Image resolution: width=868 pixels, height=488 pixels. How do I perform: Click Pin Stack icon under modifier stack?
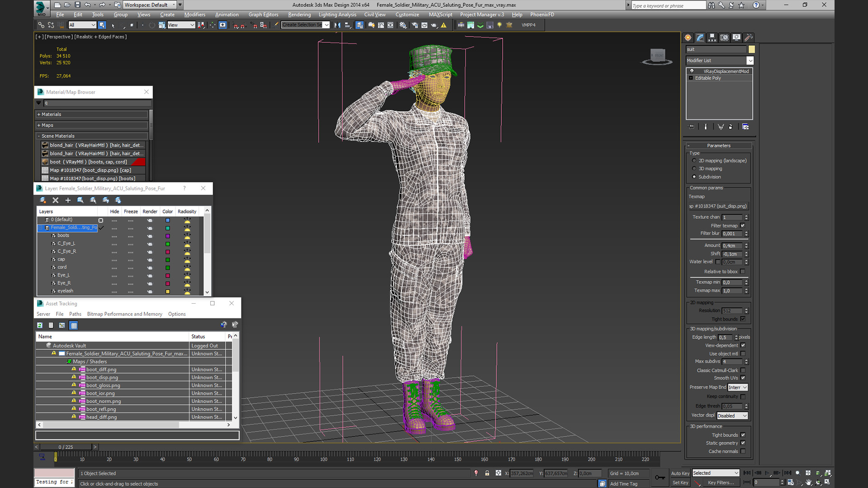(x=691, y=127)
